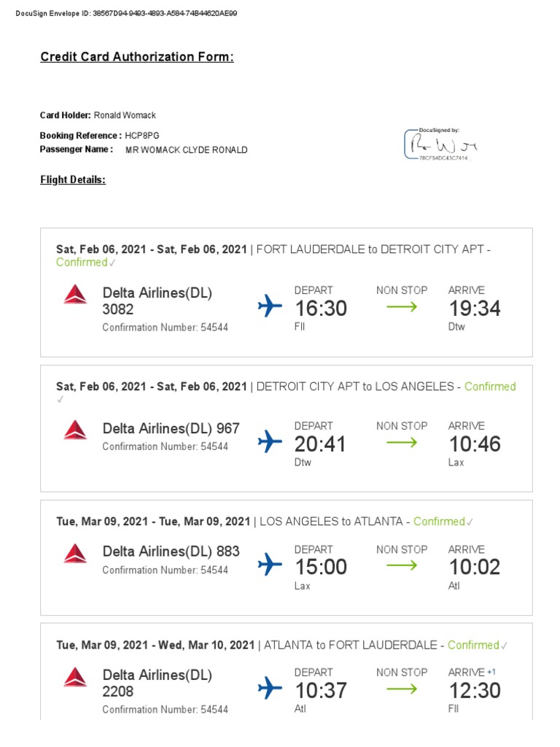The width and height of the screenshot is (560, 747).
Task: Click the green non-stop arrow toward 10:02
Action: pyautogui.click(x=402, y=565)
